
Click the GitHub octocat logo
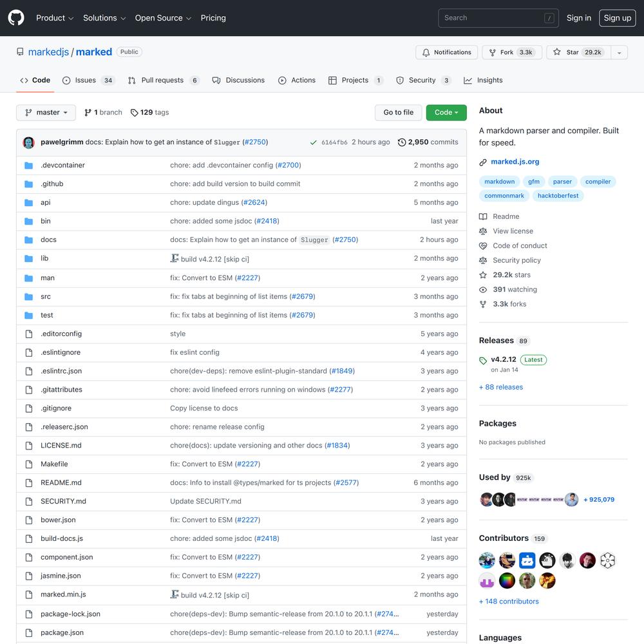point(16,17)
